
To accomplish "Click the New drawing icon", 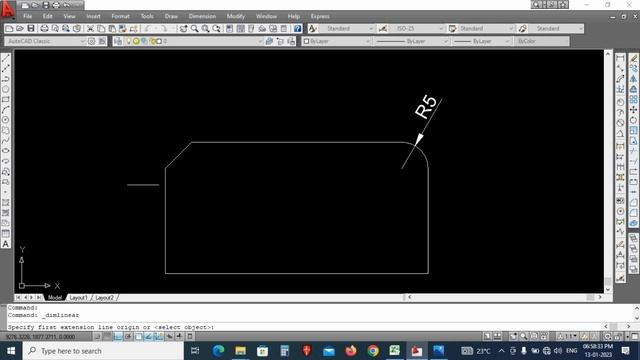I will pyautogui.click(x=9, y=29).
